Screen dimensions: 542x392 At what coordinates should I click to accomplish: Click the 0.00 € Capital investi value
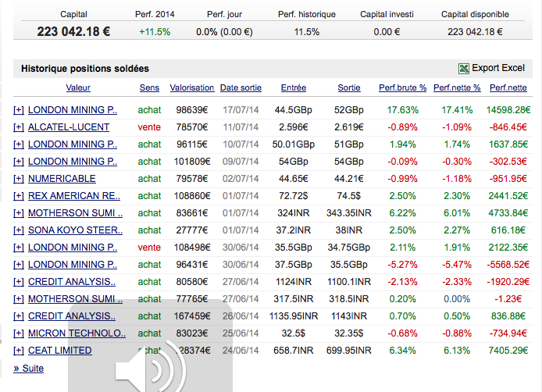coord(387,32)
